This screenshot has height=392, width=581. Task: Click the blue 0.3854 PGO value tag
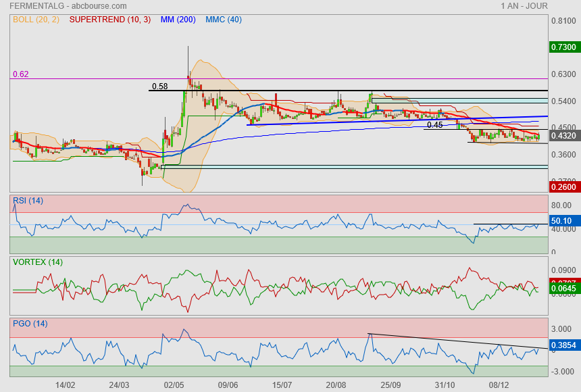pos(564,345)
